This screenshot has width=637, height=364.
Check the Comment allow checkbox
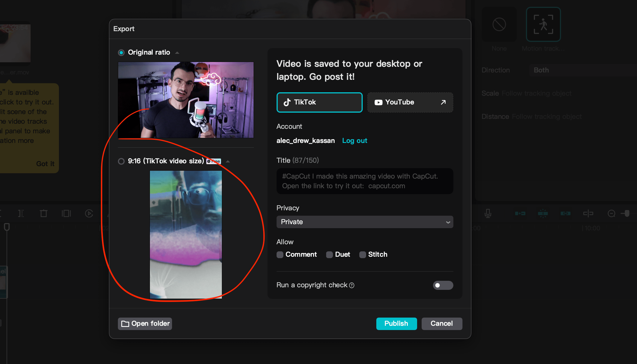280,255
